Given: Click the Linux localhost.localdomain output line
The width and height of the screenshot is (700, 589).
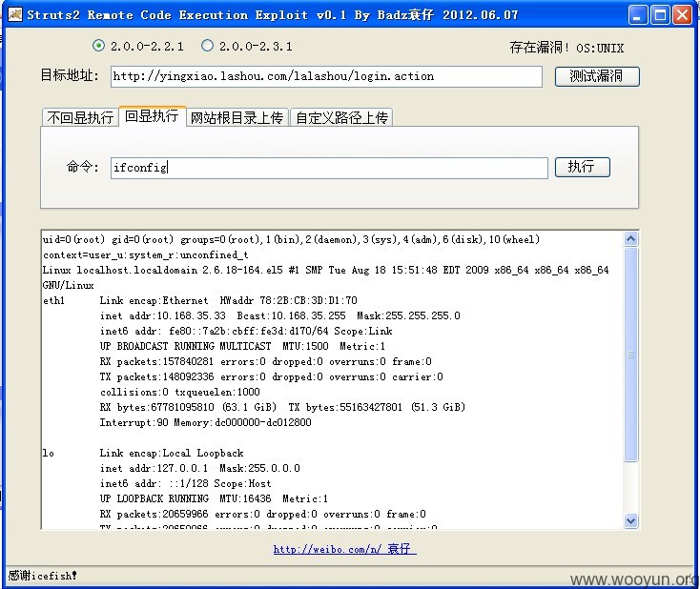Looking at the screenshot, I should 325,270.
